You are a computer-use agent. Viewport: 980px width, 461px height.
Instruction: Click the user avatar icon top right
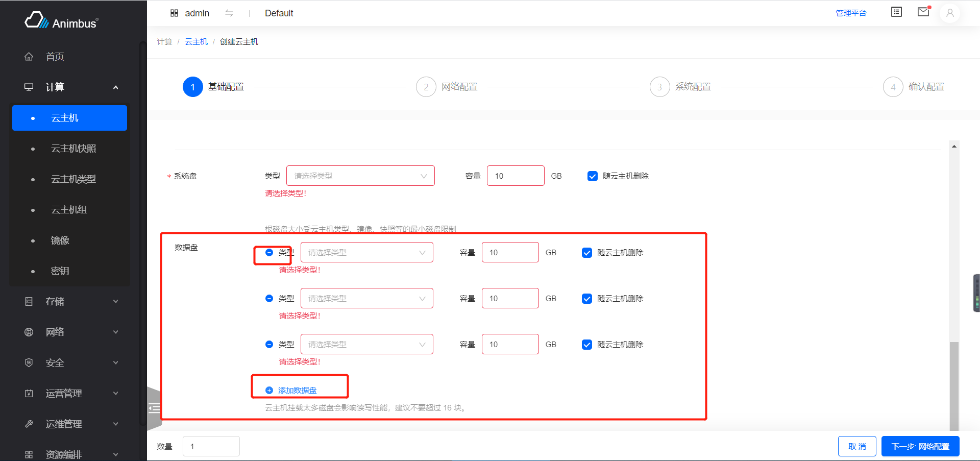click(950, 13)
